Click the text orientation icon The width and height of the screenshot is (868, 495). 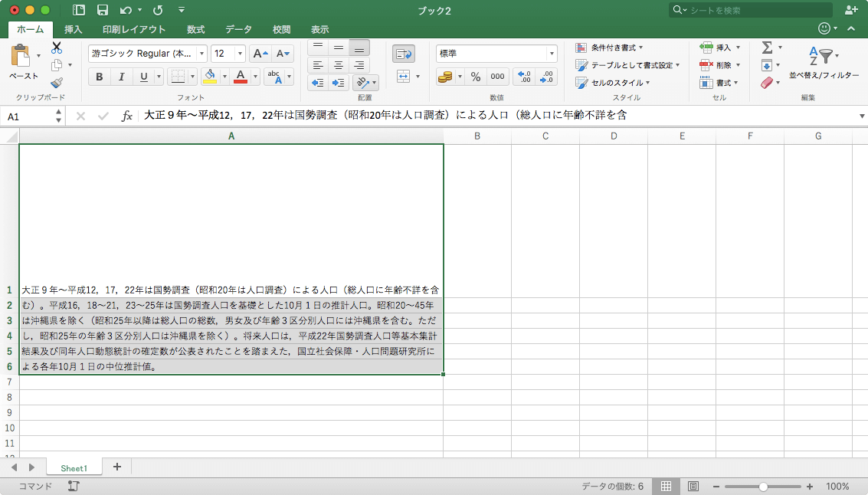pyautogui.click(x=362, y=83)
